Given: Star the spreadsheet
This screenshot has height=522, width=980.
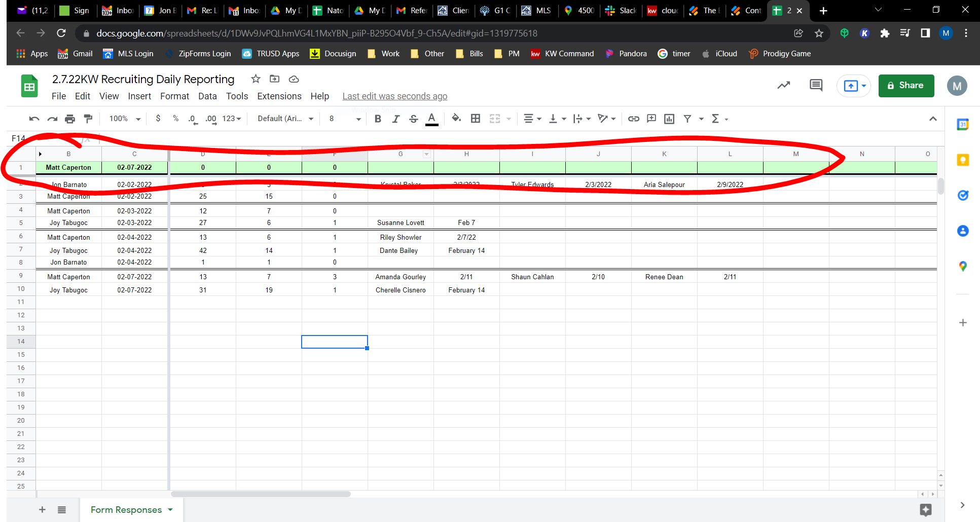Looking at the screenshot, I should 256,79.
